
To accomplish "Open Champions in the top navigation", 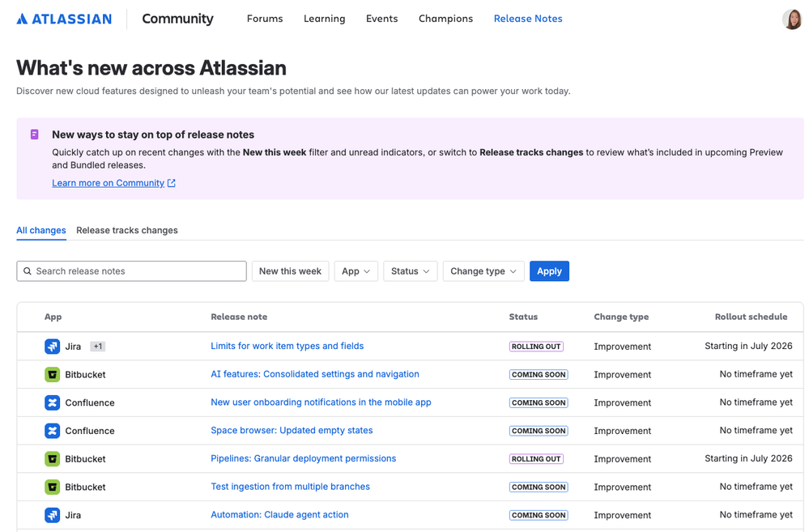I will click(445, 19).
